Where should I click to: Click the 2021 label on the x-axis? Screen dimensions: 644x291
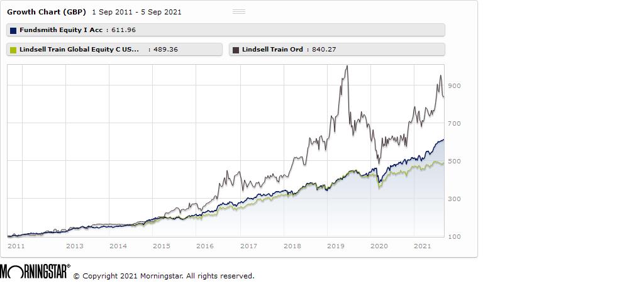tap(421, 246)
